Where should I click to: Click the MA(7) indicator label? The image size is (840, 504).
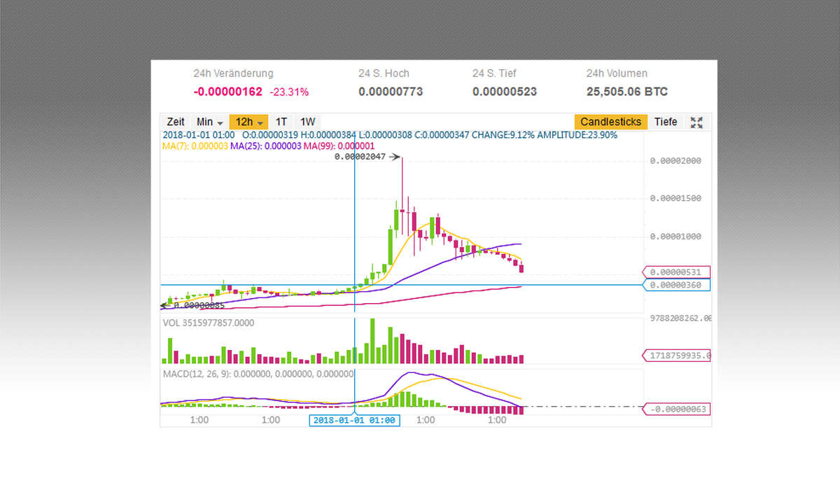coord(195,146)
